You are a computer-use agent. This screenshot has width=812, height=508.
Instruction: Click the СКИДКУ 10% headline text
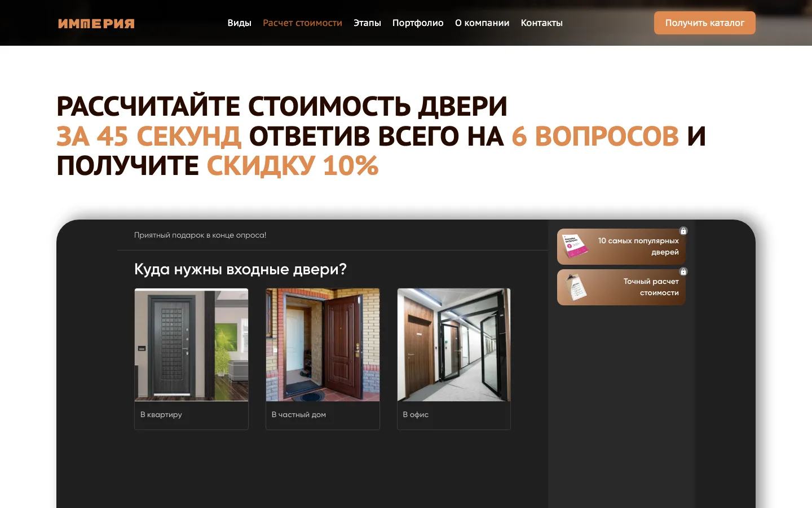[x=293, y=166]
